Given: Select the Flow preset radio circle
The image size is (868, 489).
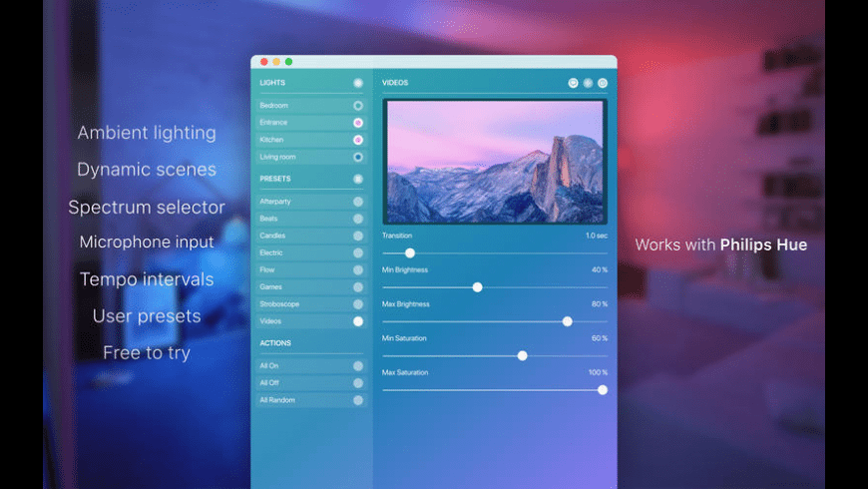Looking at the screenshot, I should pos(358,270).
